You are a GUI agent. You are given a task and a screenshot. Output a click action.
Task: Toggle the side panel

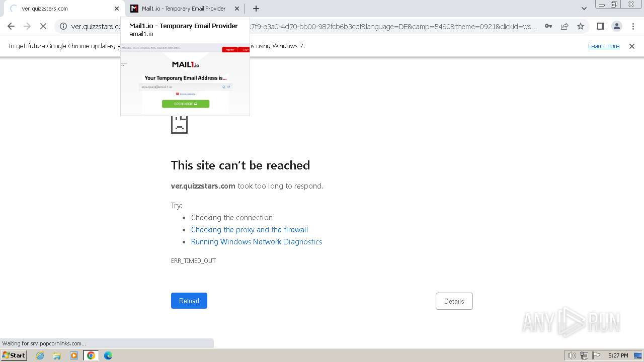pos(600,26)
